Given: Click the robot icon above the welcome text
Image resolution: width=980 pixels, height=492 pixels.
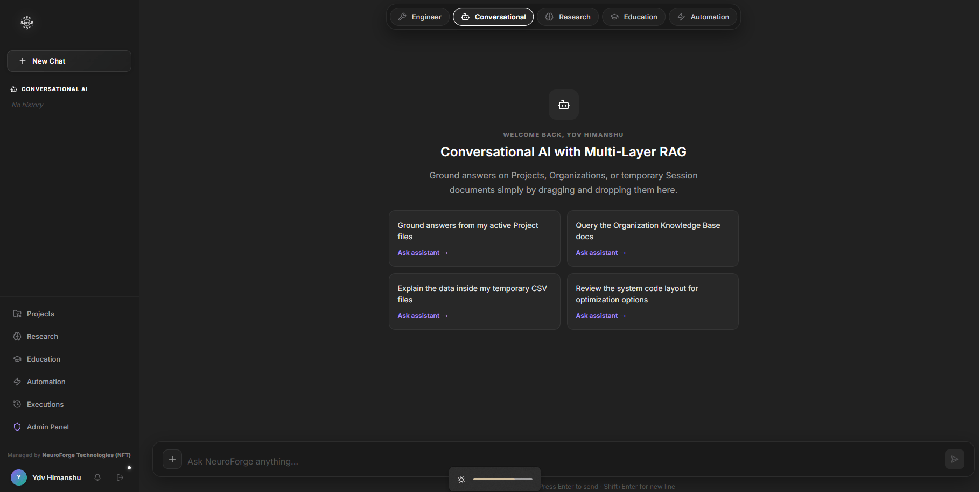Looking at the screenshot, I should 564,105.
